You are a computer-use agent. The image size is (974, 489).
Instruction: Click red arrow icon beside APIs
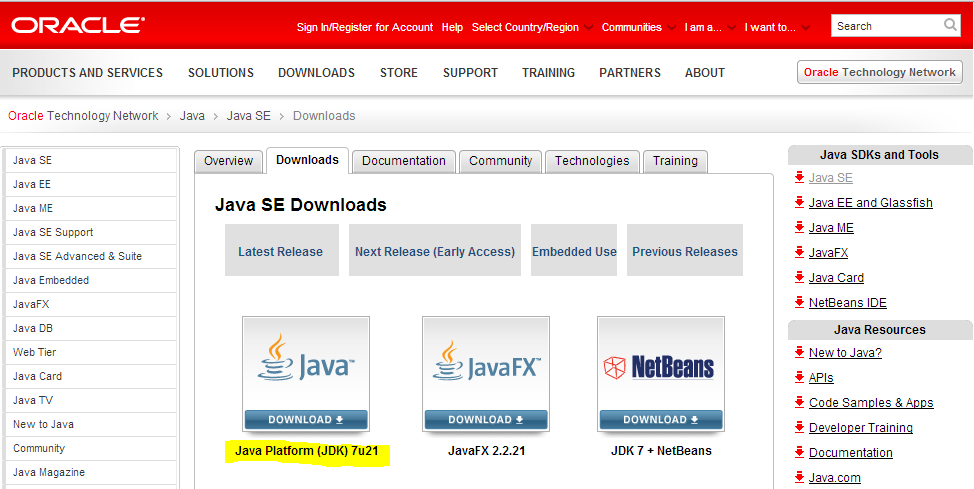(799, 377)
